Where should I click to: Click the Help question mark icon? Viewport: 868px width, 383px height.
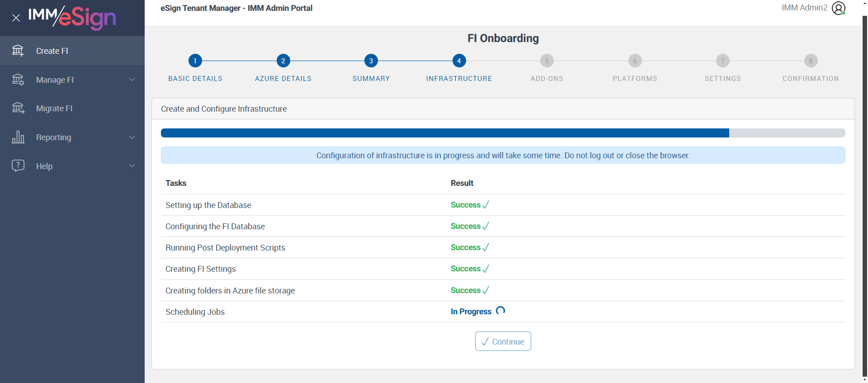pos(18,165)
